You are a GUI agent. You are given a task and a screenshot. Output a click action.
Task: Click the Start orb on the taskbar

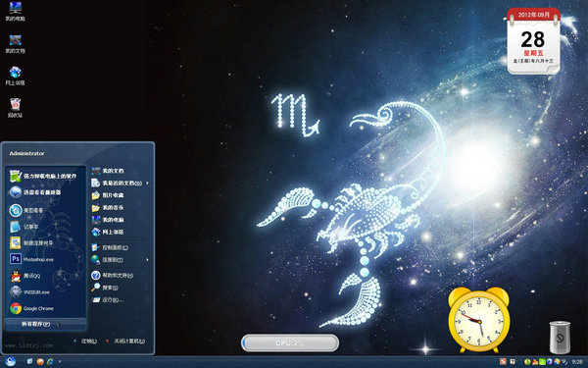[x=10, y=361]
